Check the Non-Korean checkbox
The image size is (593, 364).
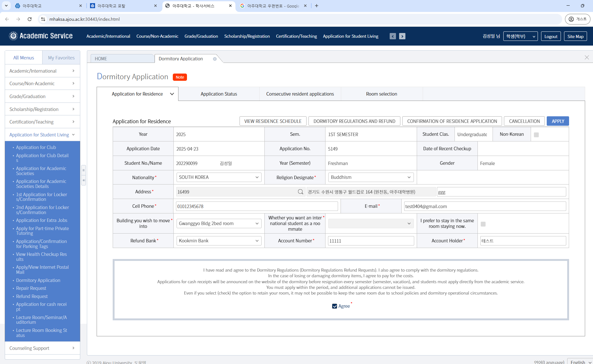tap(536, 135)
